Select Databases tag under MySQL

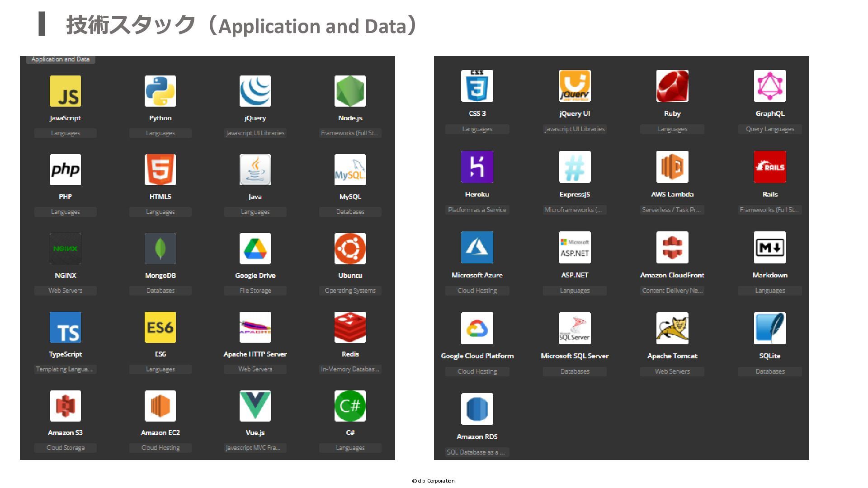(x=350, y=211)
